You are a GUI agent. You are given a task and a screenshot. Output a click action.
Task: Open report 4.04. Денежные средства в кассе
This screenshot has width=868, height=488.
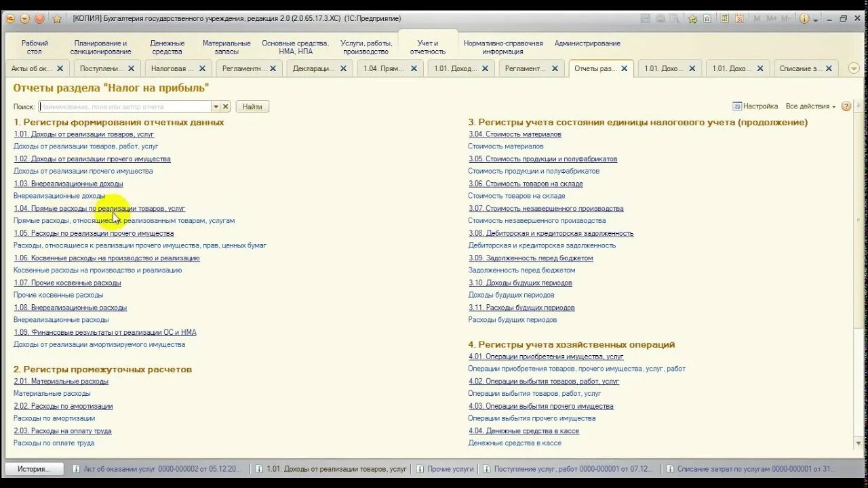524,431
